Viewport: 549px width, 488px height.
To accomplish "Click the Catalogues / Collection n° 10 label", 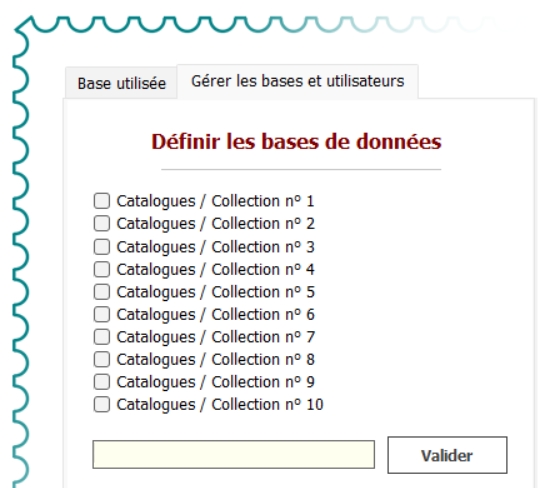I will click(220, 405).
